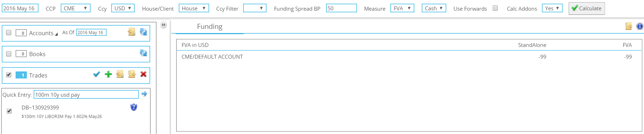Enable the Use Forwards checkbox
Image resolution: width=644 pixels, height=134 pixels.
(495, 8)
